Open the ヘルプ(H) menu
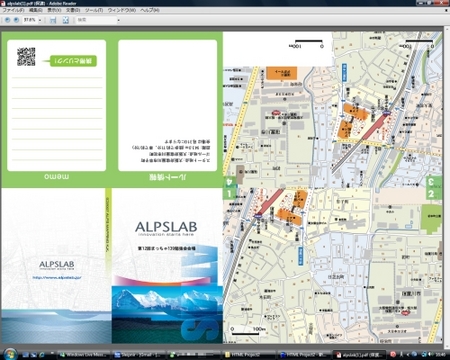The width and height of the screenshot is (450, 360). tap(150, 10)
